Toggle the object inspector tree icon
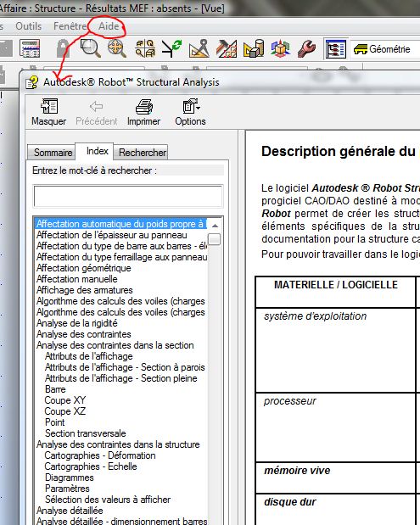Image resolution: width=420 pixels, height=525 pixels. (x=336, y=49)
